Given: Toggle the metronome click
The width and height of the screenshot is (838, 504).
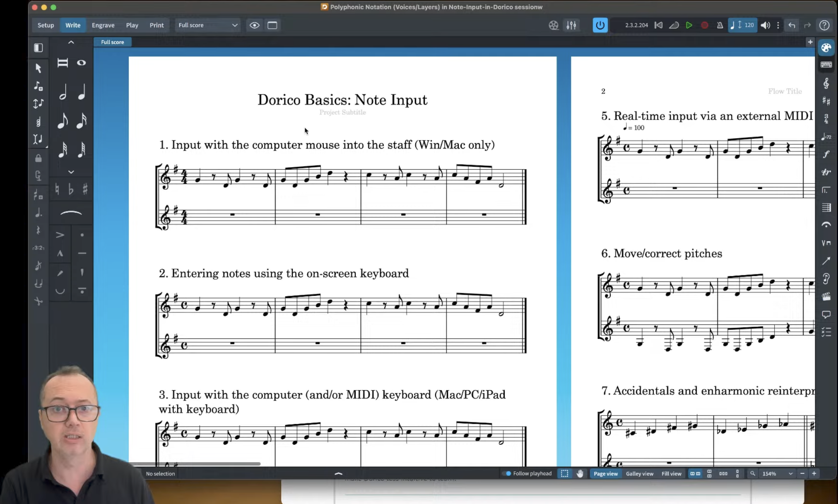Looking at the screenshot, I should (720, 25).
